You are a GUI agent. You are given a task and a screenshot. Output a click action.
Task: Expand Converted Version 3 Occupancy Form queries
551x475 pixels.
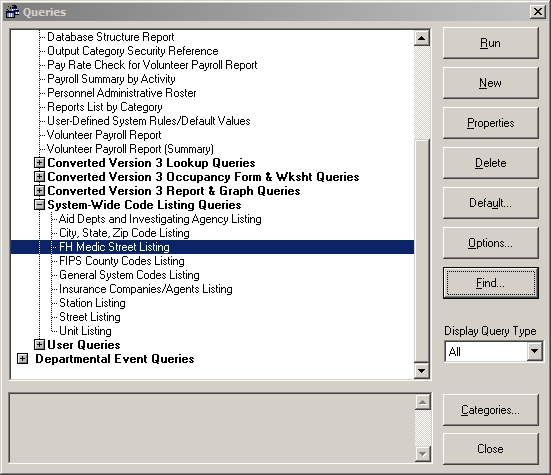[39, 177]
